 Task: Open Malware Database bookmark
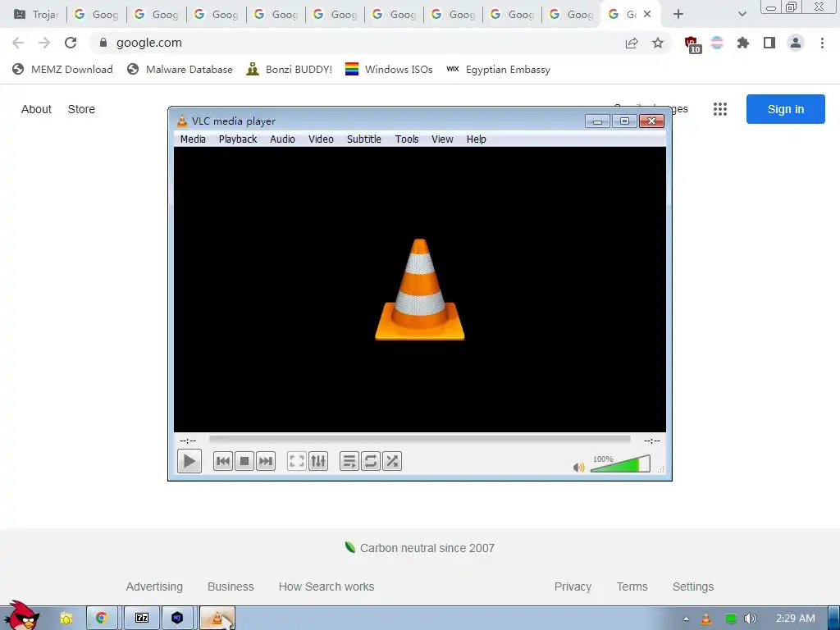point(180,70)
